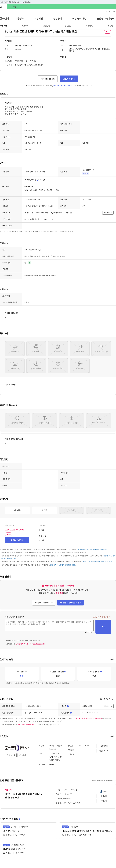Click the 직원대출제도 icon
116x868 pixels.
pyautogui.click(x=36, y=366)
